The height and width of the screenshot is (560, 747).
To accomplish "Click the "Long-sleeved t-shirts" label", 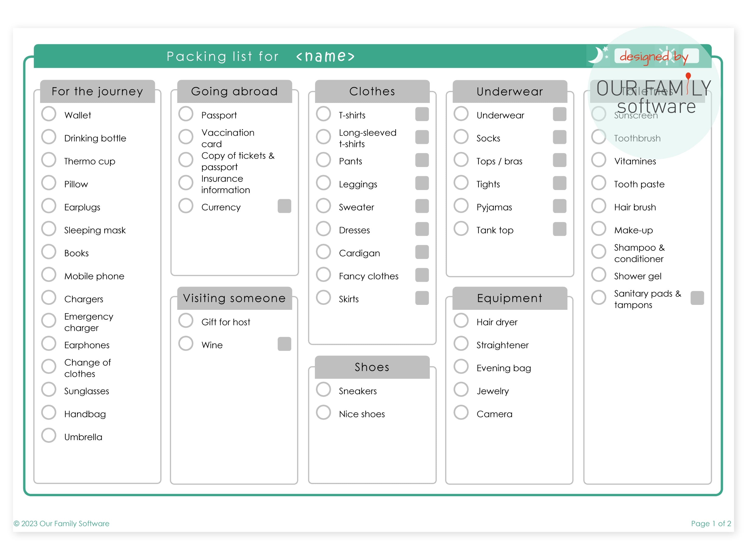I will 368,138.
